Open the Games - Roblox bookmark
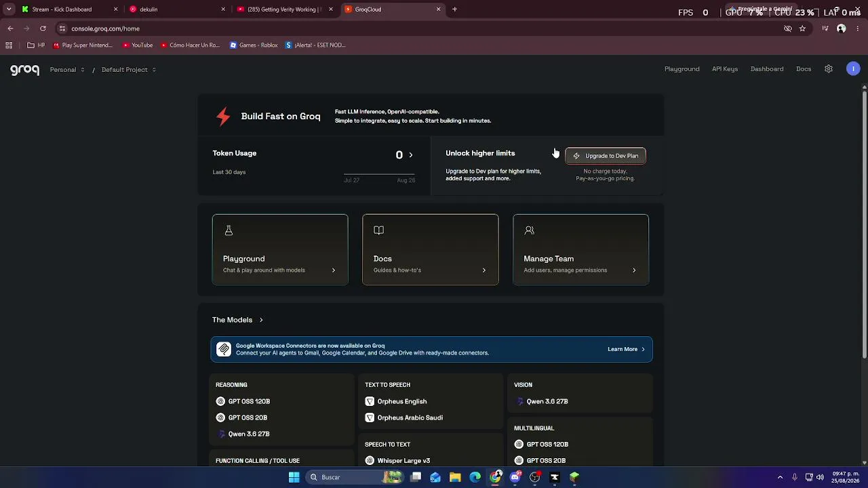The width and height of the screenshot is (868, 488). [254, 45]
